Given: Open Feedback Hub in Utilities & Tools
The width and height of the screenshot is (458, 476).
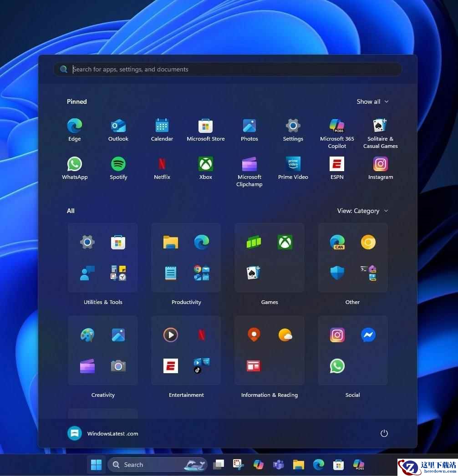Looking at the screenshot, I should point(87,273).
